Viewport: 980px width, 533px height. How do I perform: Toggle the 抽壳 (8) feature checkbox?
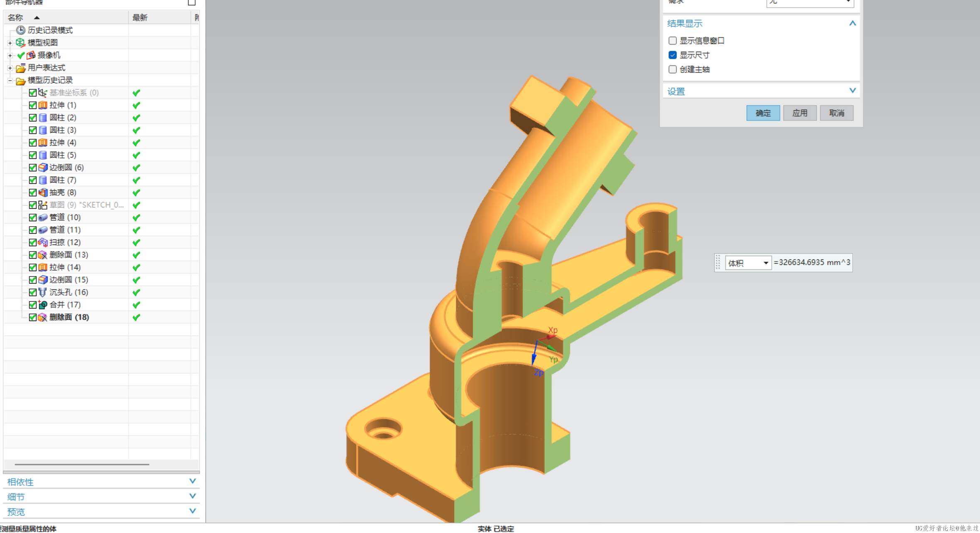pyautogui.click(x=33, y=192)
